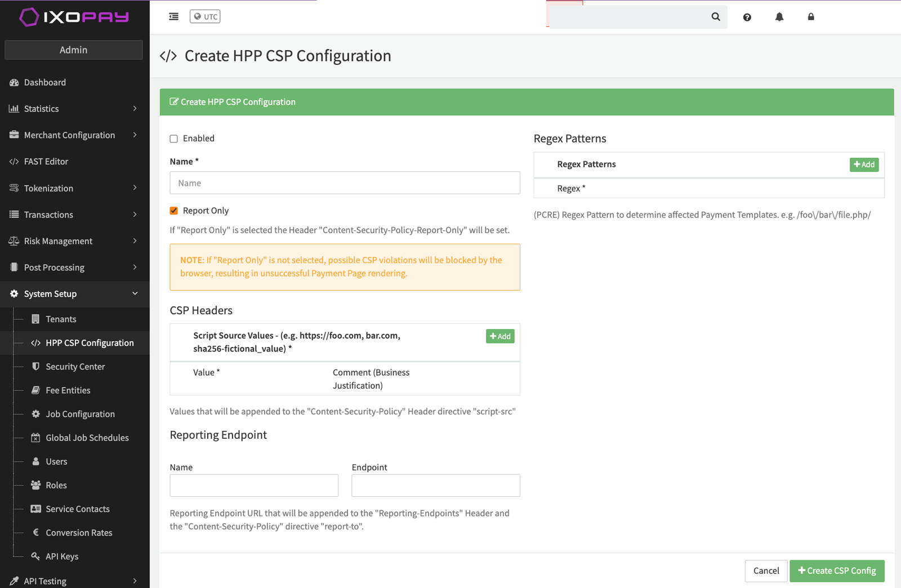This screenshot has width=901, height=588.
Task: Collapse the System Setup chevron
Action: click(135, 293)
